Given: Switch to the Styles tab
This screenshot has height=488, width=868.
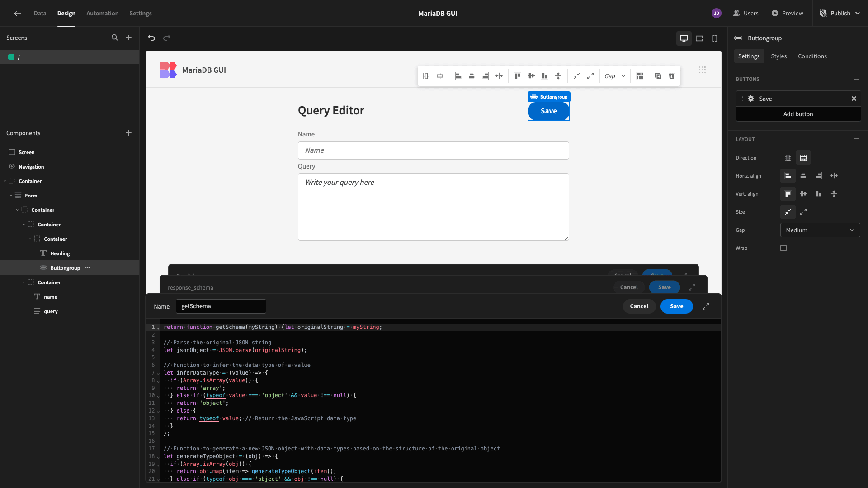Looking at the screenshot, I should coord(778,56).
